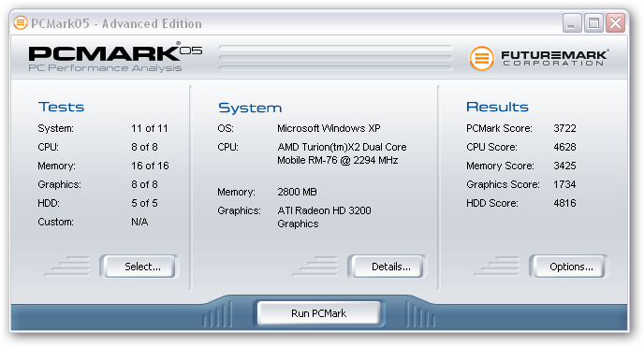Select the HDD Score value 4816
644x347 pixels.
point(564,203)
